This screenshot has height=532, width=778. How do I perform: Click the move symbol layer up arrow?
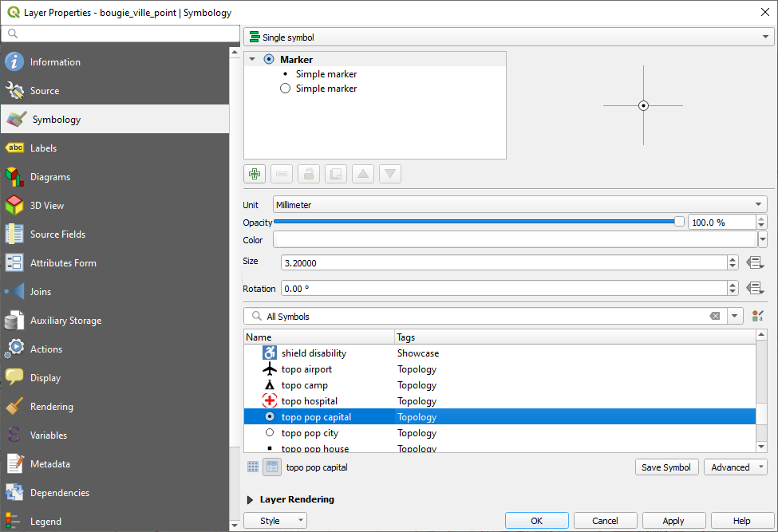[x=362, y=174]
